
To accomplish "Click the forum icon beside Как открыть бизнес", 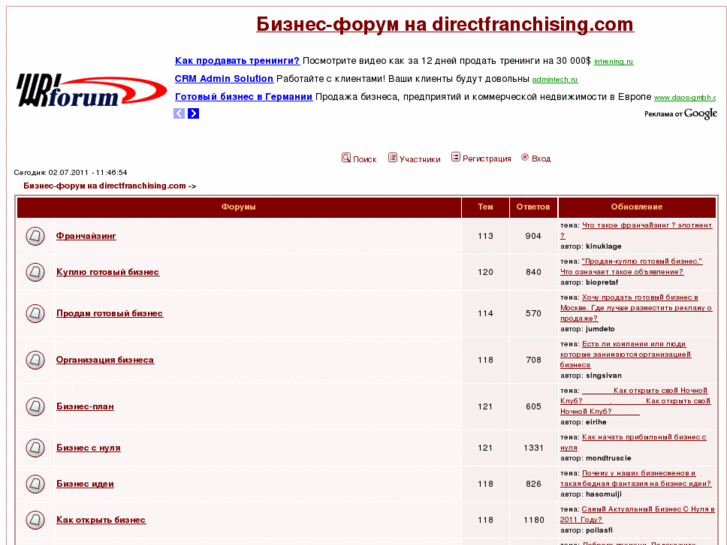I will (35, 520).
